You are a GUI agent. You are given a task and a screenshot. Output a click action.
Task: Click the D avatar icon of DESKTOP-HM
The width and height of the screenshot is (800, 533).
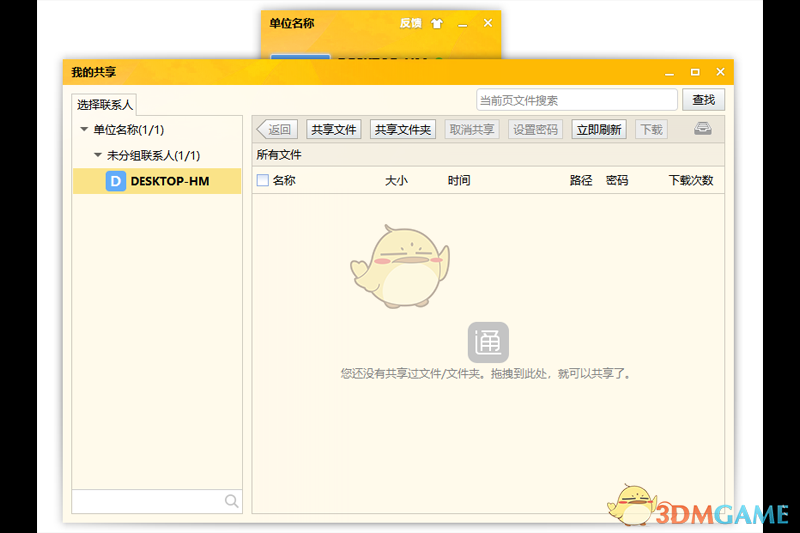tap(116, 181)
